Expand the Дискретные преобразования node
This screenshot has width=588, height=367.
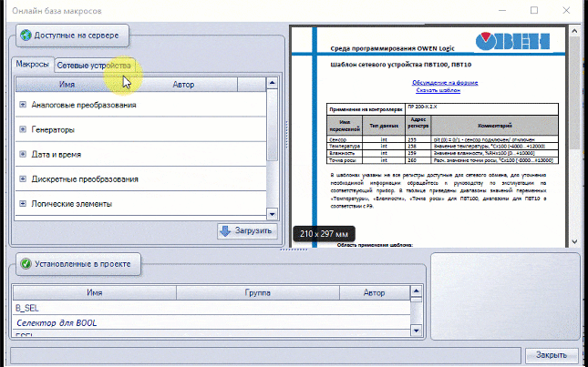point(23,179)
